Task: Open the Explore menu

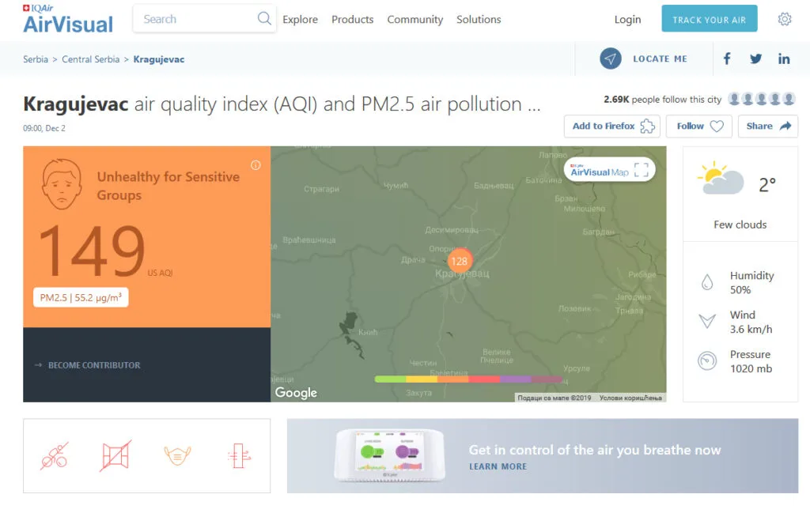Action: (300, 20)
